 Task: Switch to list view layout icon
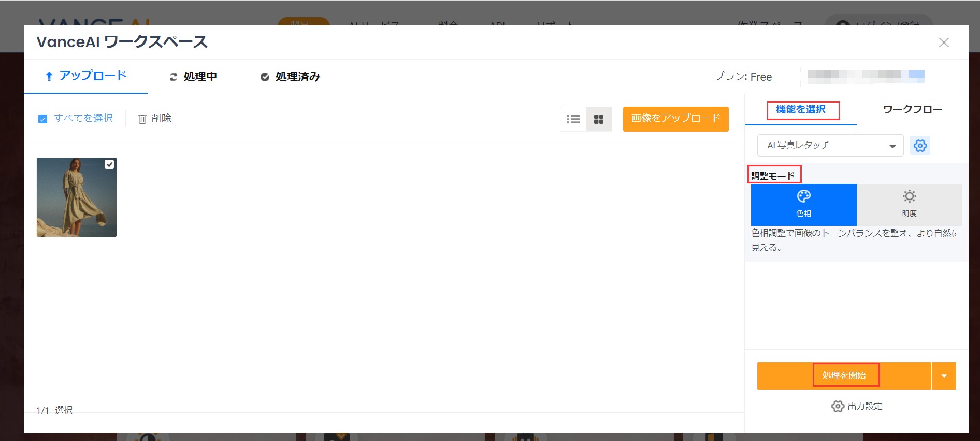tap(573, 119)
